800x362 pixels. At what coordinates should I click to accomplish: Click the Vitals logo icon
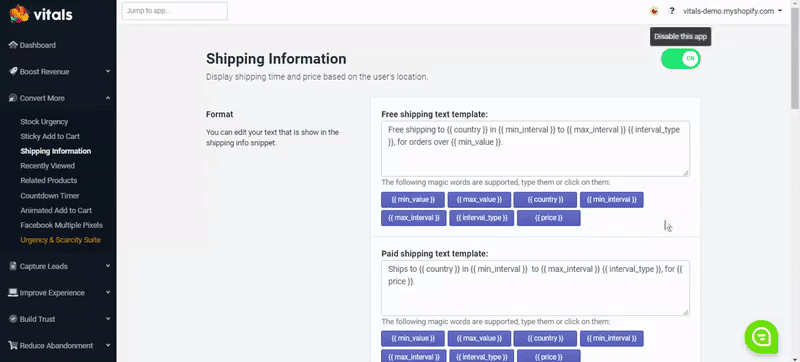click(x=19, y=14)
